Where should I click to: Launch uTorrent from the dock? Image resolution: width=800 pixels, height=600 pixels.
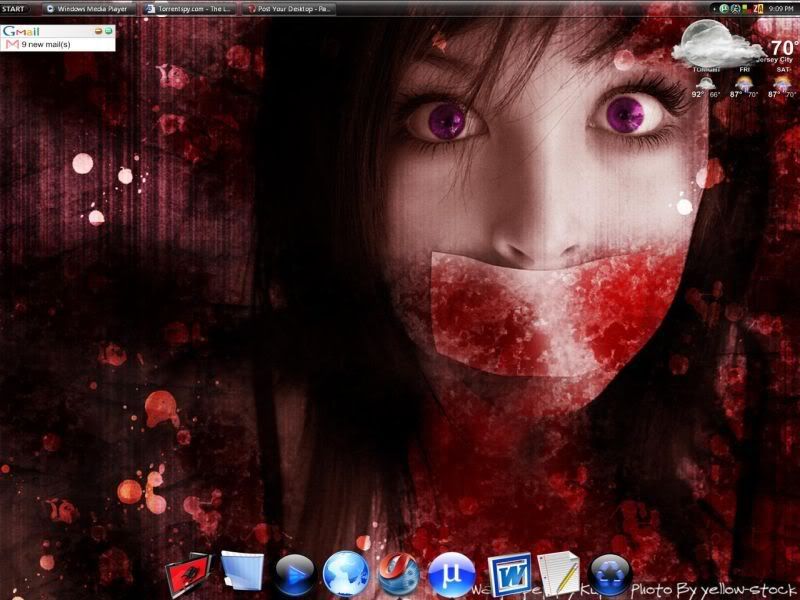[x=451, y=574]
